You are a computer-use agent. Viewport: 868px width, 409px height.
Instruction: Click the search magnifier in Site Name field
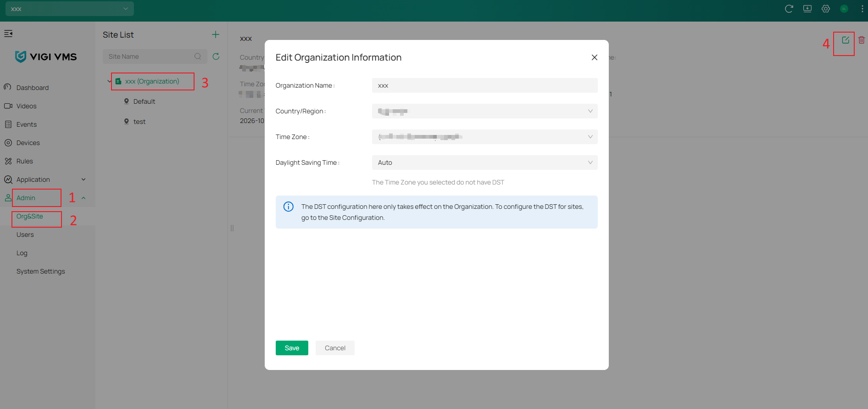pos(198,56)
